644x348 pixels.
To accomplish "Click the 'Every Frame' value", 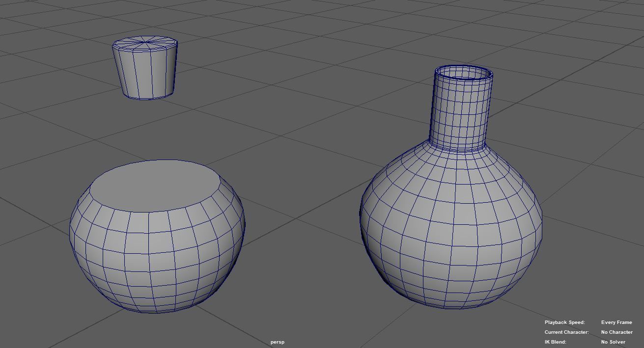I will coord(616,322).
